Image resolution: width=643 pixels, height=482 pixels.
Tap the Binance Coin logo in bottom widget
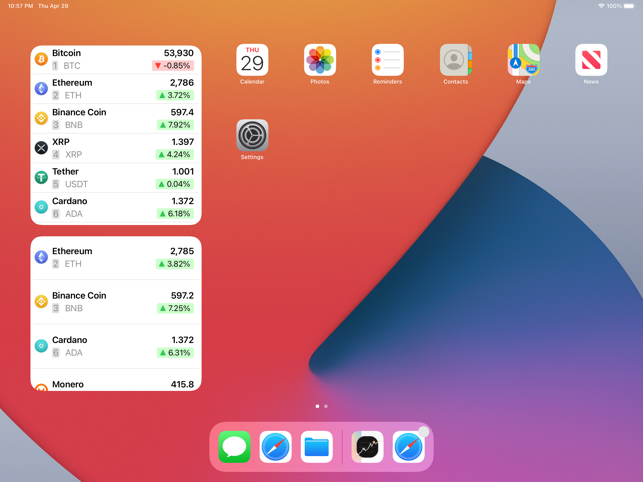41,302
